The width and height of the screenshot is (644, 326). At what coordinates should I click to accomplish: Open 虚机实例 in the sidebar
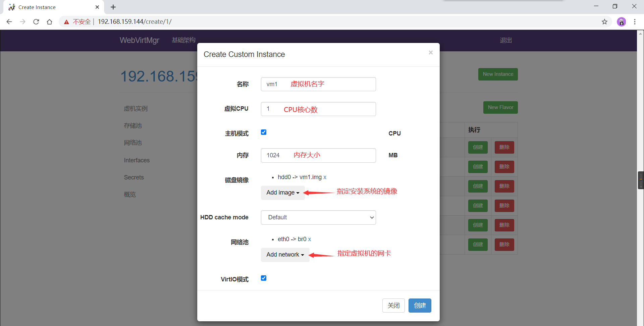136,109
